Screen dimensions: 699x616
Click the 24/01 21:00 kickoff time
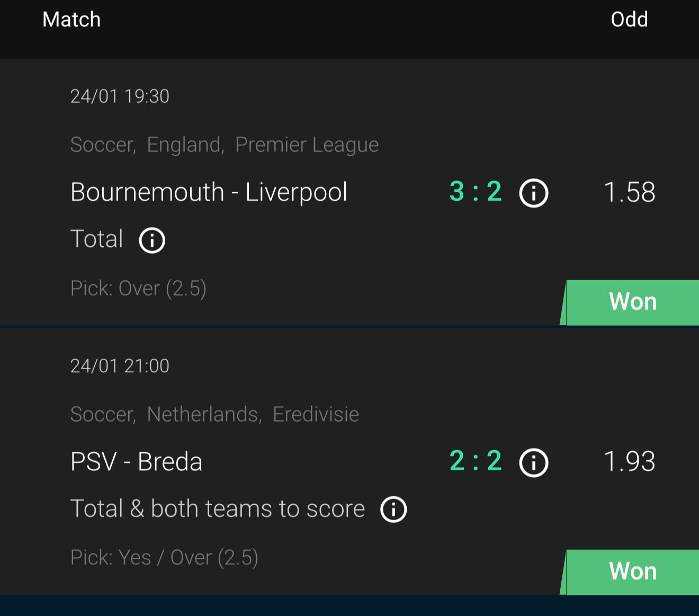click(120, 366)
